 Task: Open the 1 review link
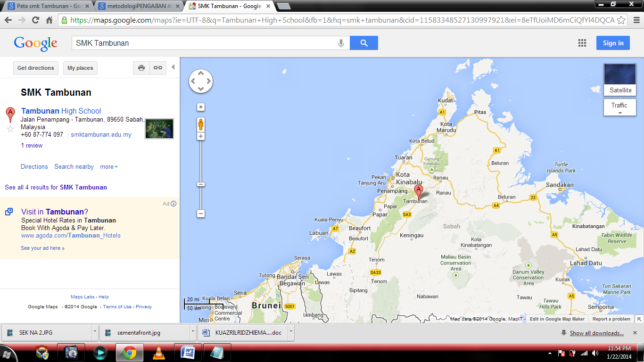tap(32, 145)
